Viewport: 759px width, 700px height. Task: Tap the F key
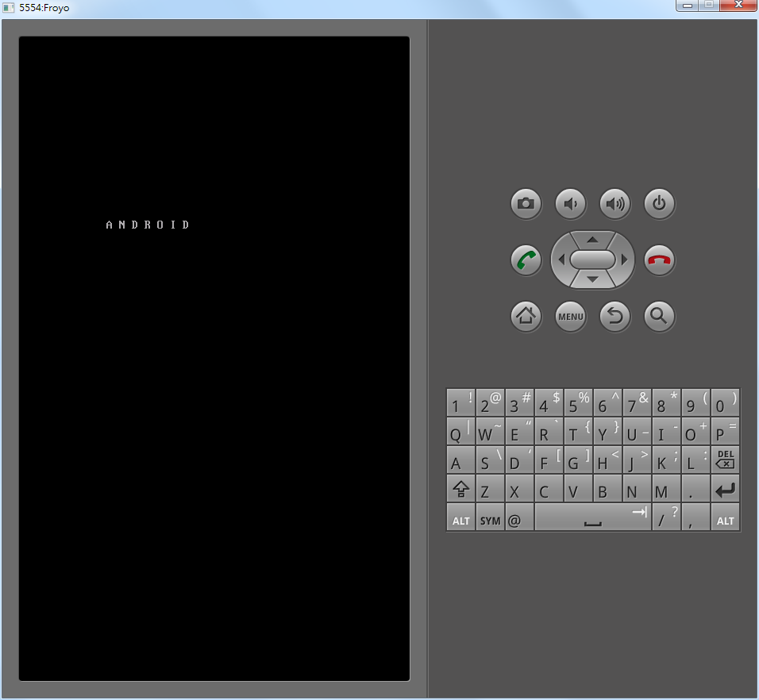pyautogui.click(x=549, y=460)
